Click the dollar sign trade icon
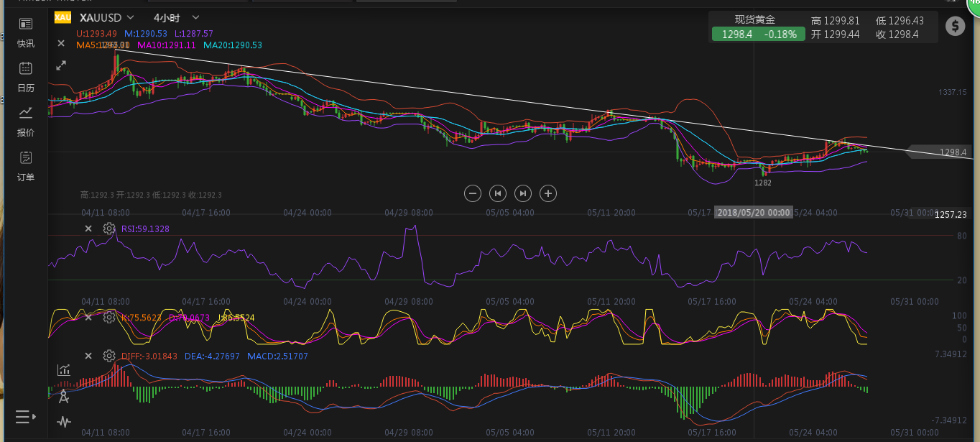Viewport: 980px width, 442px height. 955,27
